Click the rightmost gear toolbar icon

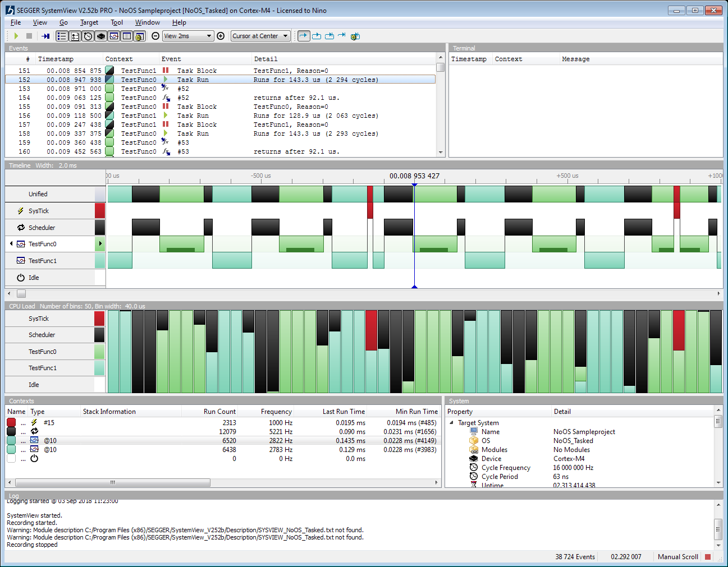coord(355,36)
